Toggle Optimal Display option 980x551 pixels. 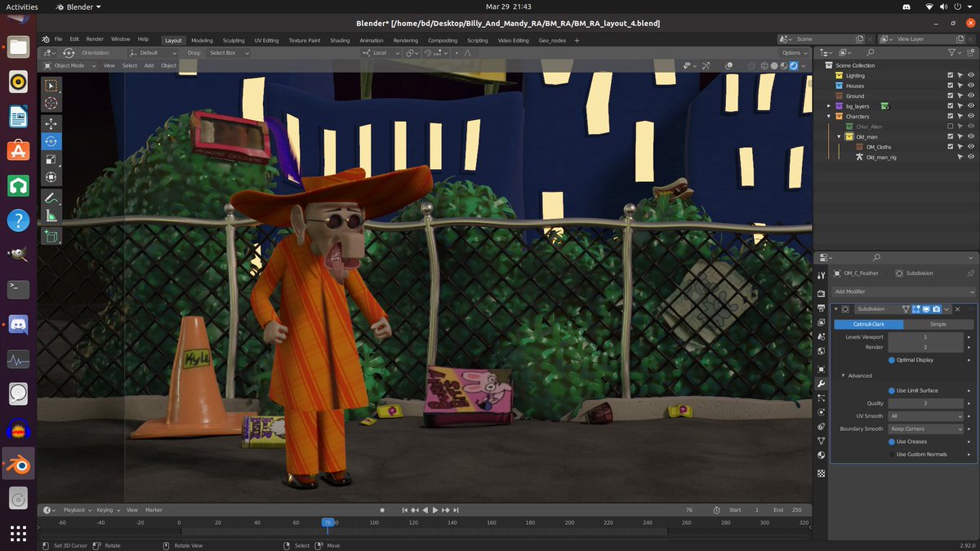tap(892, 360)
